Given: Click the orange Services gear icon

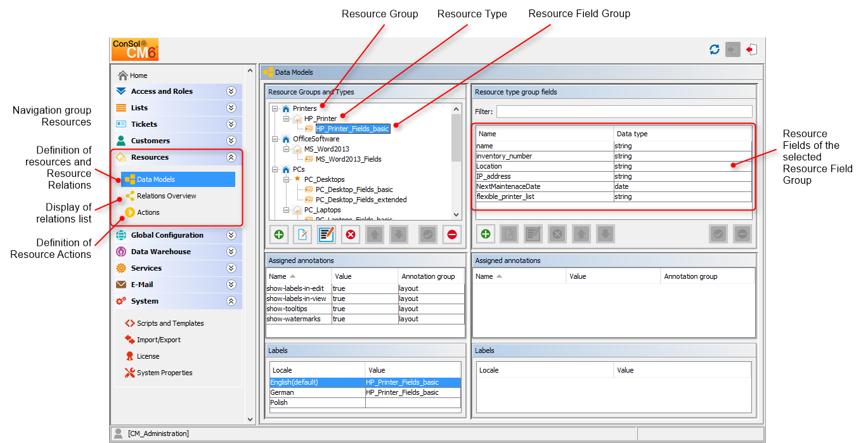Looking at the screenshot, I should point(121,268).
